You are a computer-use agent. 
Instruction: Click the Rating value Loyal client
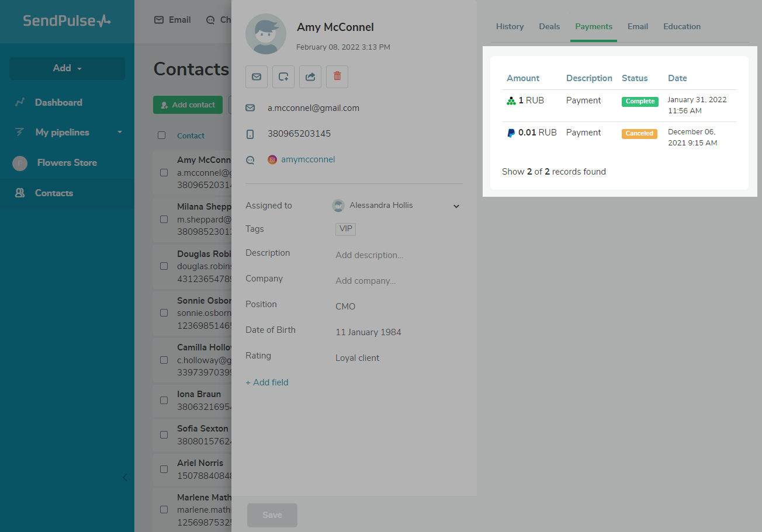point(357,358)
